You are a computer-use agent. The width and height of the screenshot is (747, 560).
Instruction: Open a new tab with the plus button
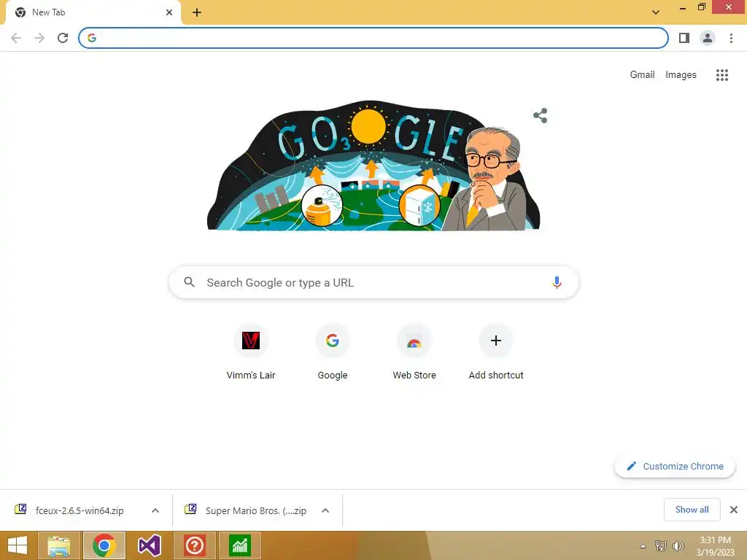point(197,12)
